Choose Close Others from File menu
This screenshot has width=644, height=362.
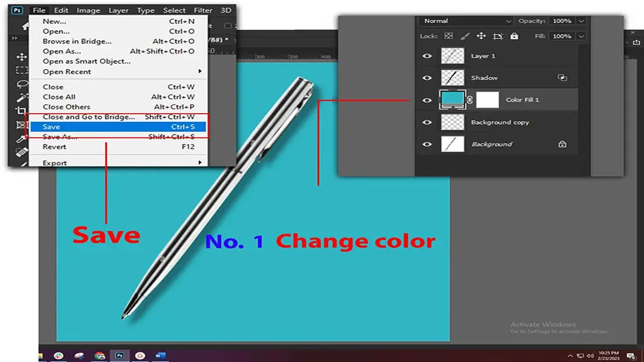pos(118,107)
